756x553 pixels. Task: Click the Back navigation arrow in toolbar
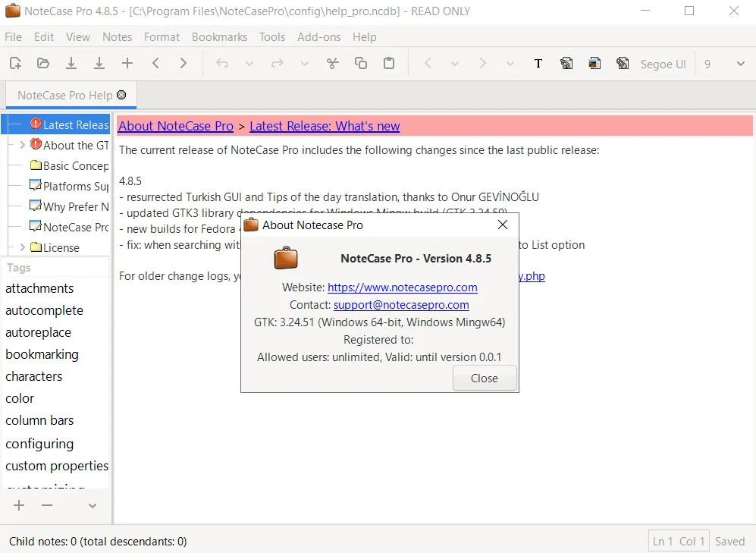coord(427,63)
